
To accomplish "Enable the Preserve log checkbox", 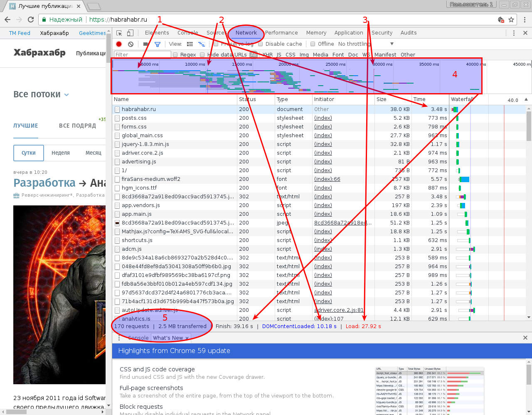I will pos(216,44).
